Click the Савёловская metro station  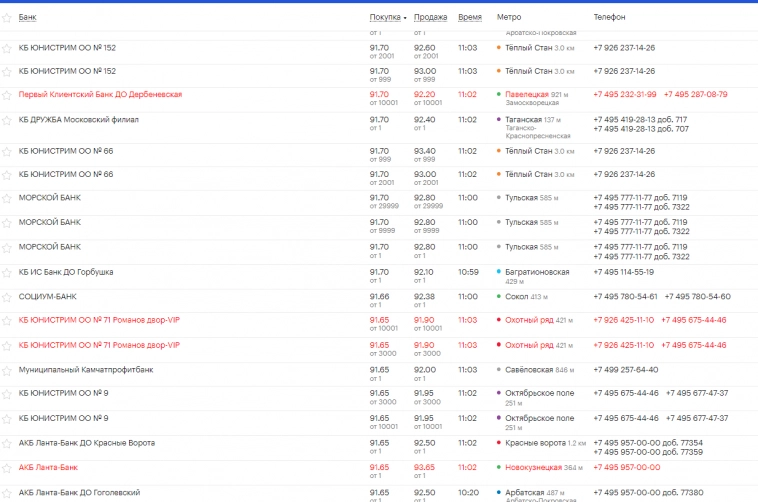coord(529,369)
